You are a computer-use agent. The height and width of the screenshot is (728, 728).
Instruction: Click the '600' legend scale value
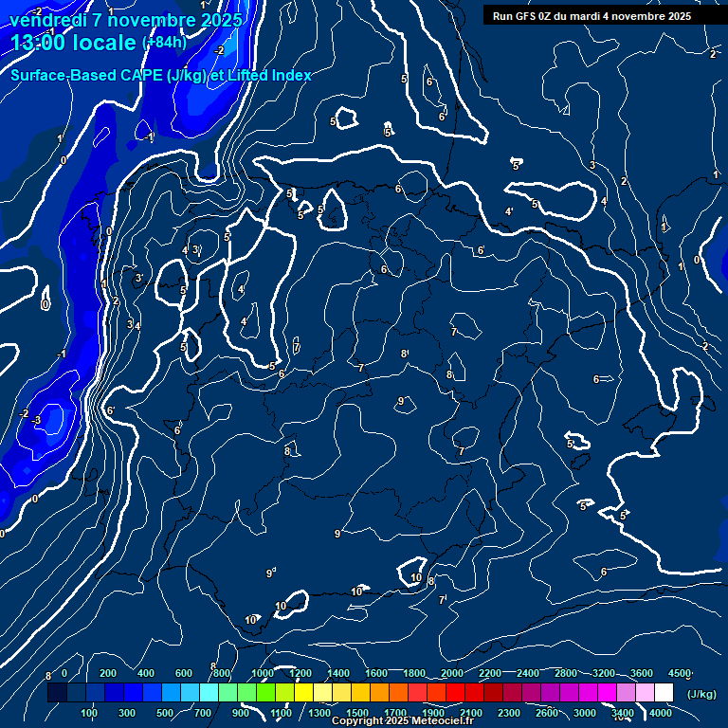184,673
